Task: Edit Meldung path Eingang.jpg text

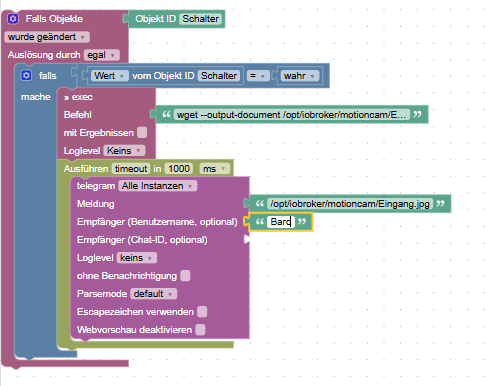Action: 350,204
